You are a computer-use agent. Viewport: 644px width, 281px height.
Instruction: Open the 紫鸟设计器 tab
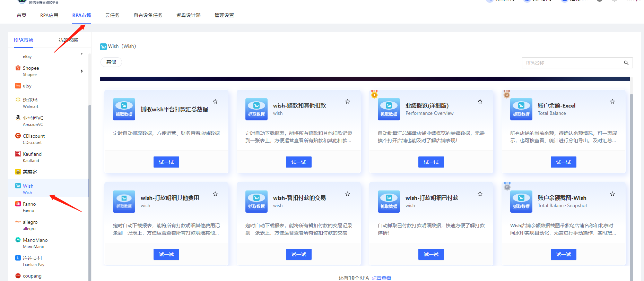(189, 15)
